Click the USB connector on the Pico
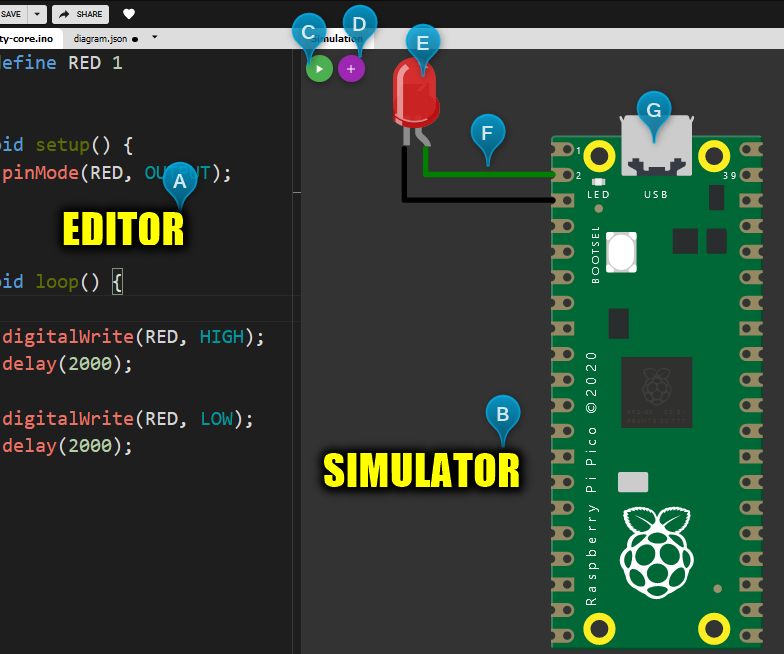The width and height of the screenshot is (784, 654). [x=656, y=146]
